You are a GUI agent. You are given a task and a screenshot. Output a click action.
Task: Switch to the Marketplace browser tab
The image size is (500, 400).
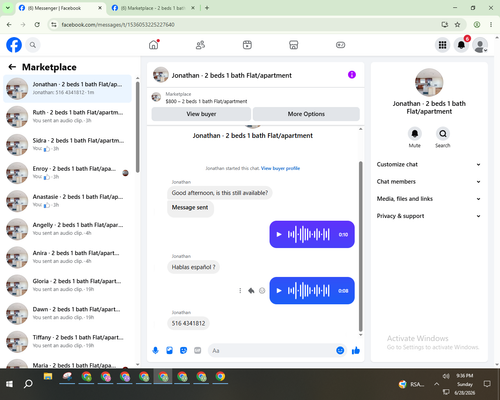153,8
